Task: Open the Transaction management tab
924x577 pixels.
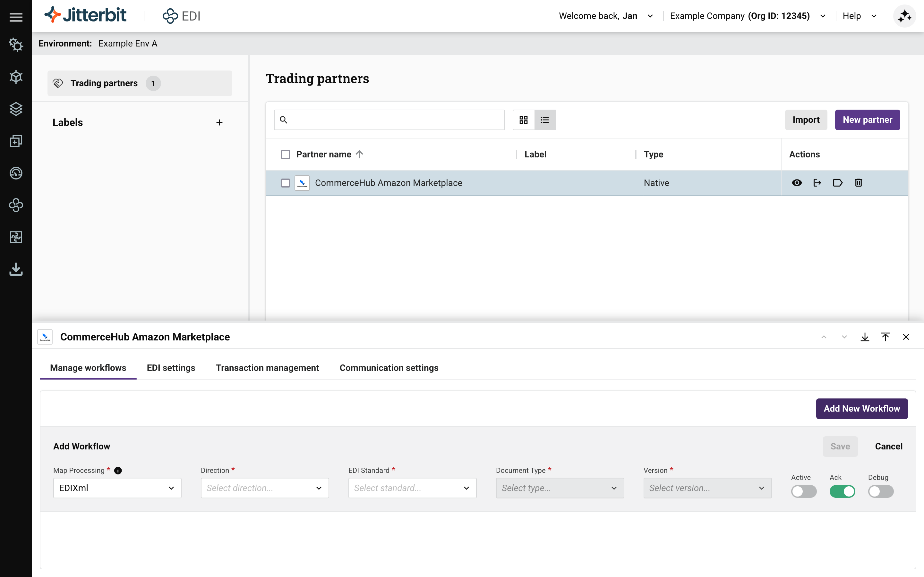Action: 267,367
